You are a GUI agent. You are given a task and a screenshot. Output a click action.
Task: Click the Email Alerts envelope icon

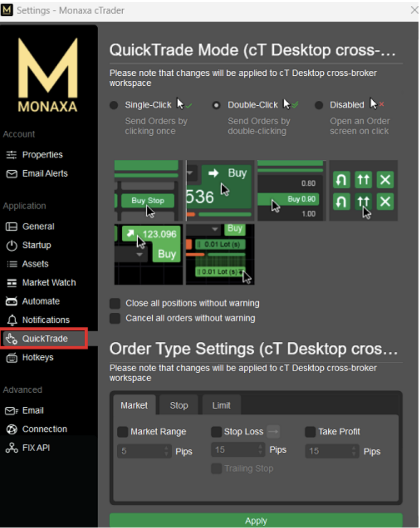click(x=11, y=174)
